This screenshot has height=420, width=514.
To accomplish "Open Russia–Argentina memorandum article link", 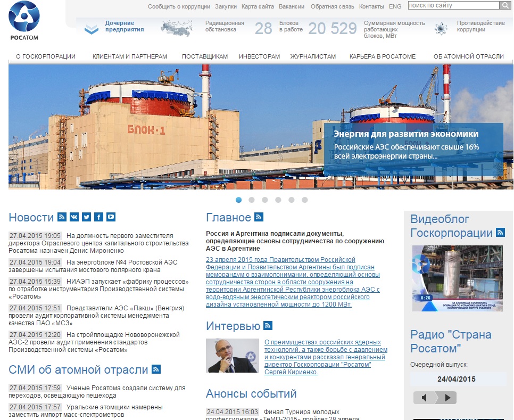I will [x=293, y=282].
